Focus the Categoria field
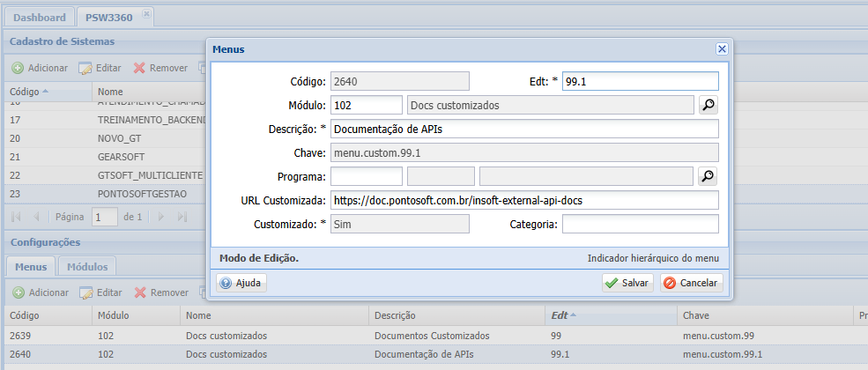 click(641, 224)
